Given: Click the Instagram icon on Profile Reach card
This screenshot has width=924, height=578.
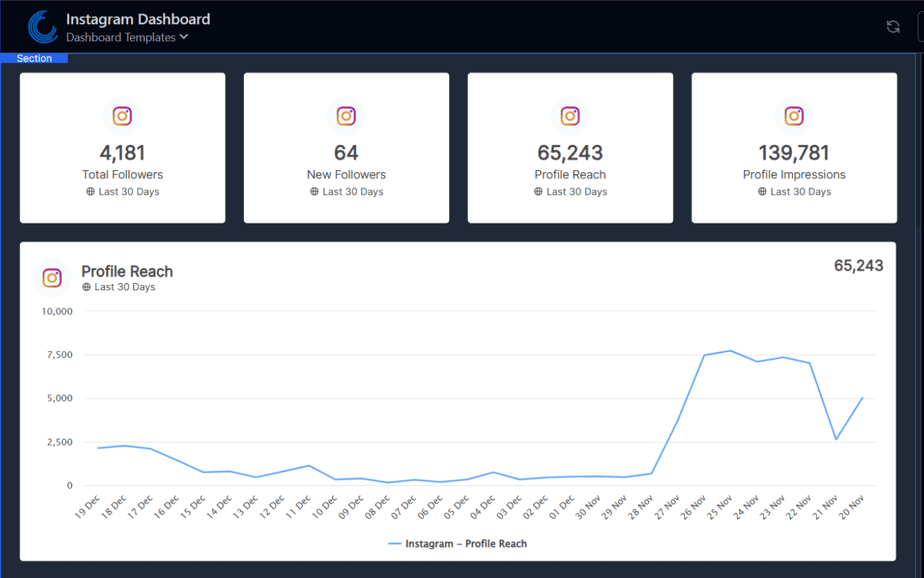Looking at the screenshot, I should 570,116.
